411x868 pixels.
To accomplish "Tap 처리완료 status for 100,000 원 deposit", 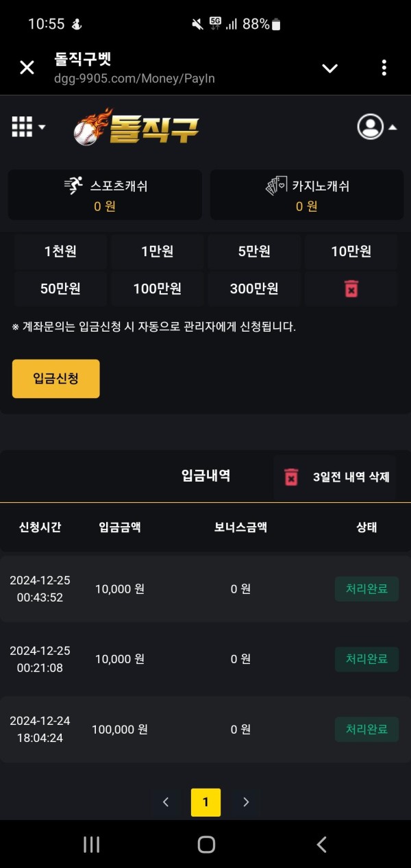I will [x=366, y=729].
